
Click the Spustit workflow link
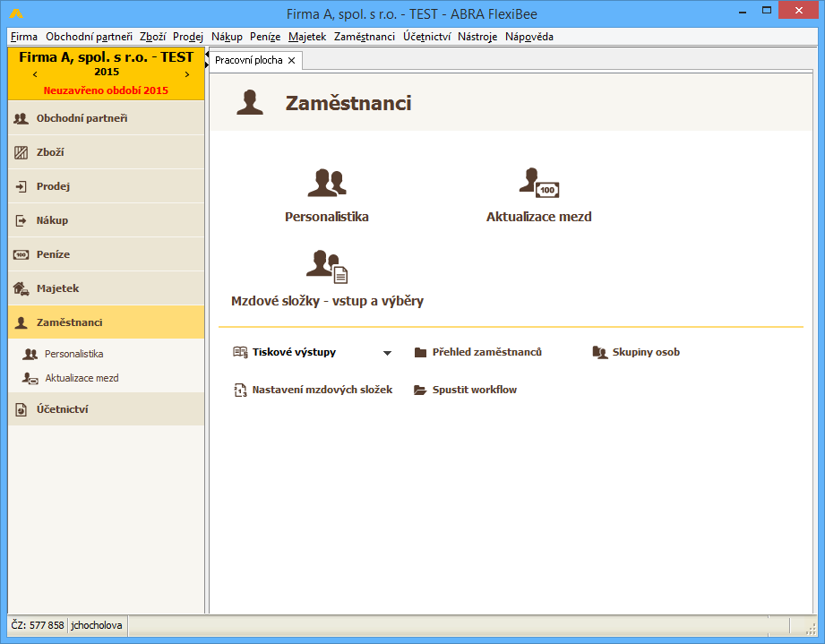click(474, 390)
